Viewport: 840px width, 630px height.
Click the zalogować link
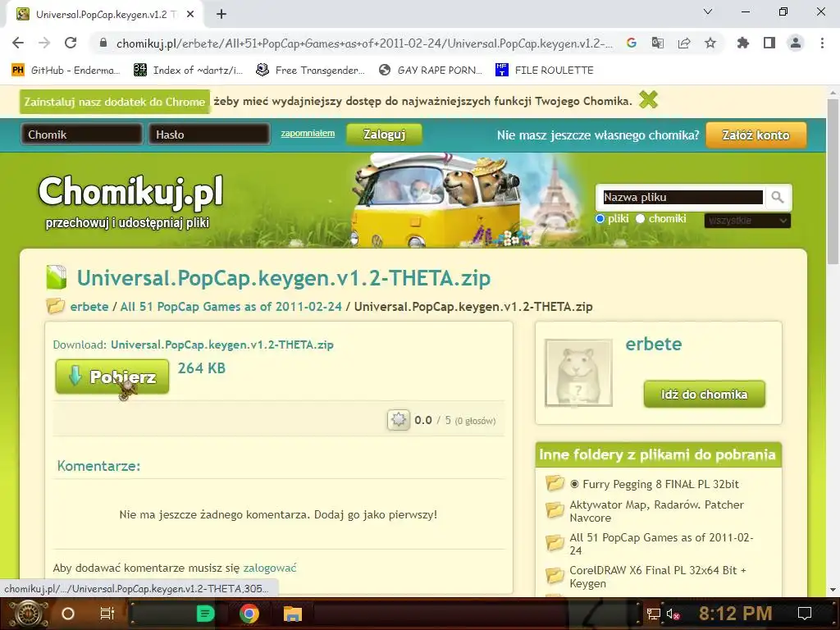269,568
